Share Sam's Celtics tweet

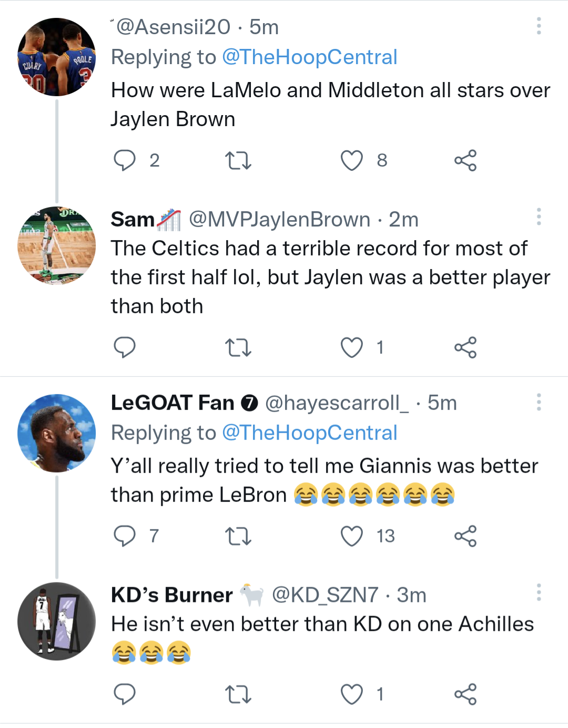(x=465, y=347)
